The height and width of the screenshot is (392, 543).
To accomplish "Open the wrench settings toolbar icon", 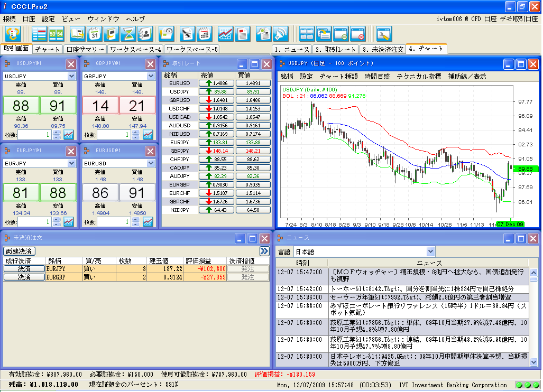I will coord(384,34).
